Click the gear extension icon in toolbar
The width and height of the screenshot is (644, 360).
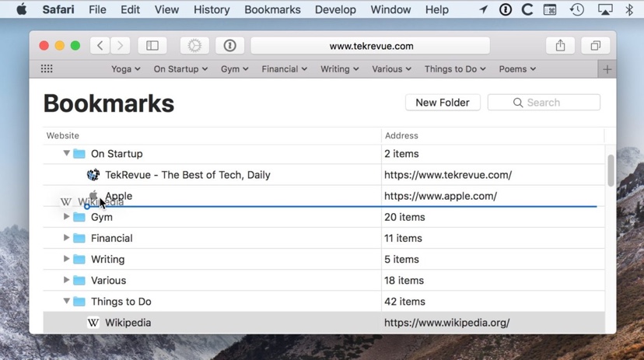click(194, 46)
